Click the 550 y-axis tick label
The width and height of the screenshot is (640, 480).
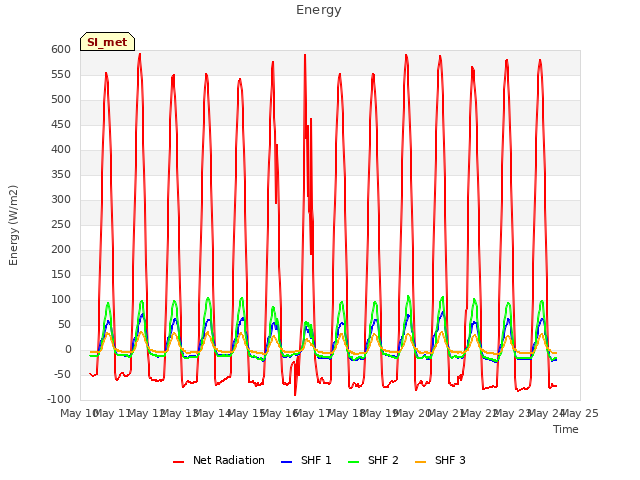click(x=61, y=75)
